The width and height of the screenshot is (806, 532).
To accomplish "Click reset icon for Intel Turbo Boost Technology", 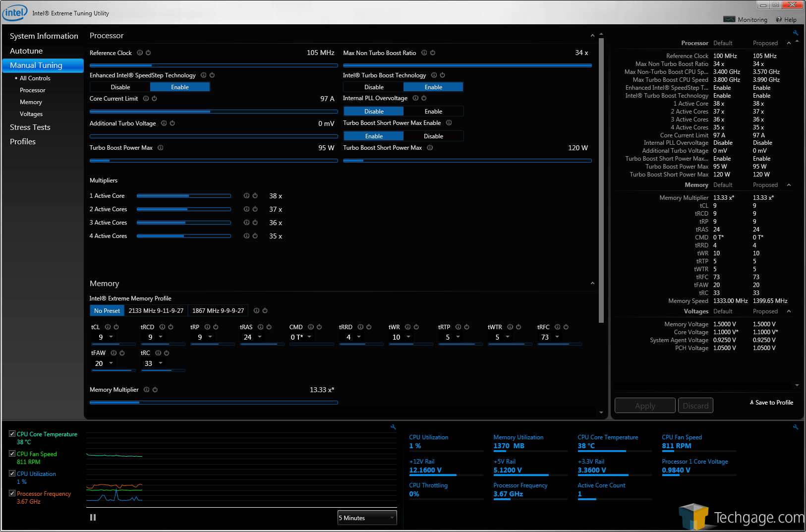I will (443, 75).
